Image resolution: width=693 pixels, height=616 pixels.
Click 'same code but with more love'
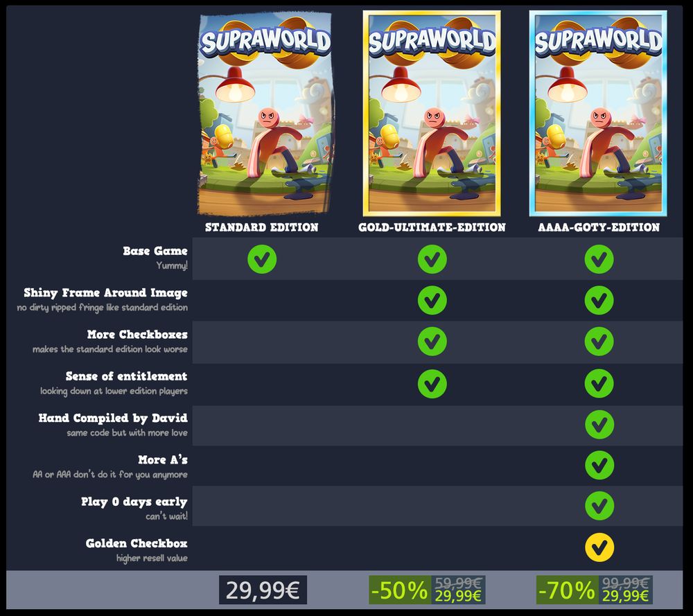click(x=128, y=432)
